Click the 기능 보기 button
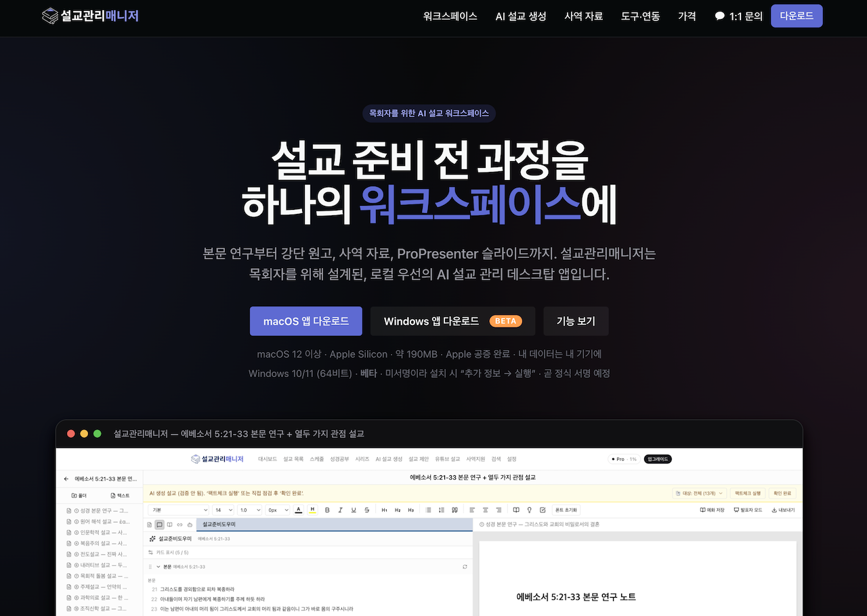The width and height of the screenshot is (867, 616). [576, 321]
